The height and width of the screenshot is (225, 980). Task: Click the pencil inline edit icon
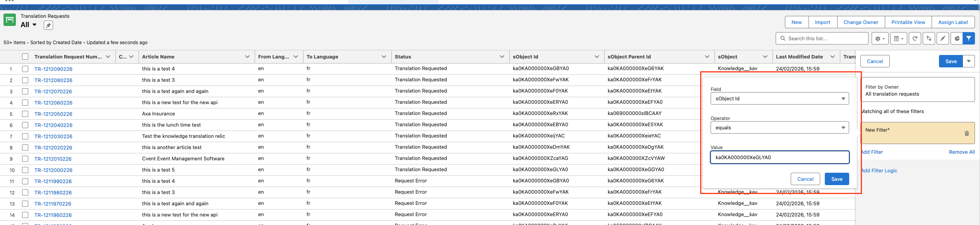pos(943,38)
